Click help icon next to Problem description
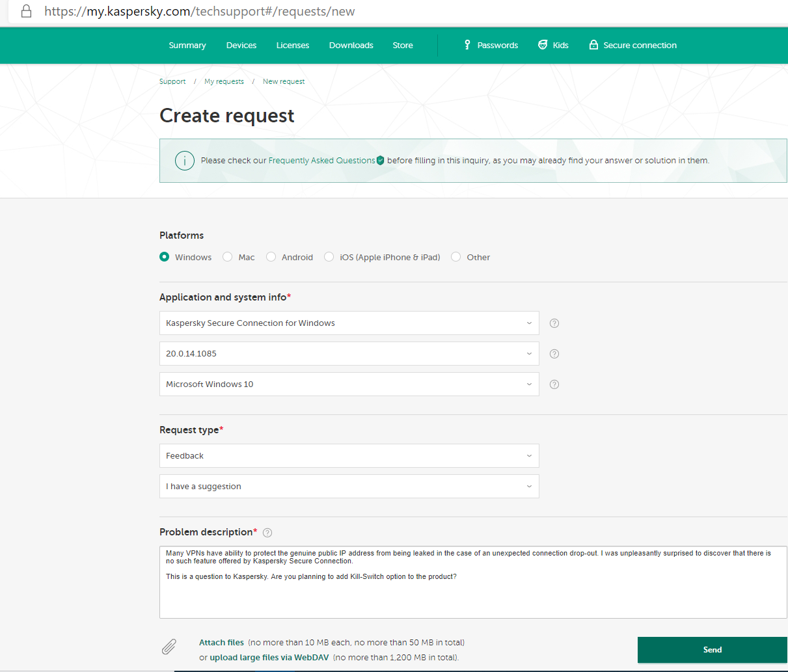The width and height of the screenshot is (788, 672). (267, 533)
